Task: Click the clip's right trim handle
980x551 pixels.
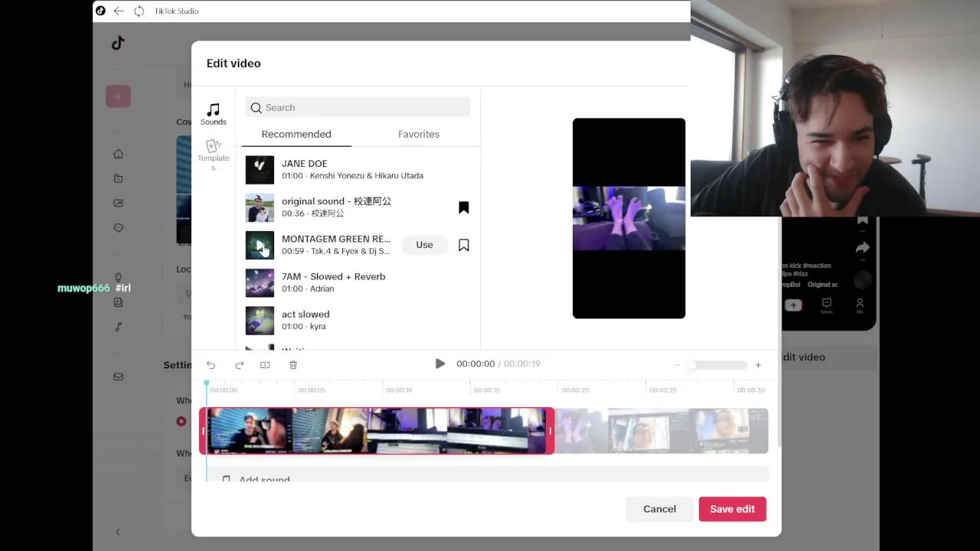Action: 550,431
